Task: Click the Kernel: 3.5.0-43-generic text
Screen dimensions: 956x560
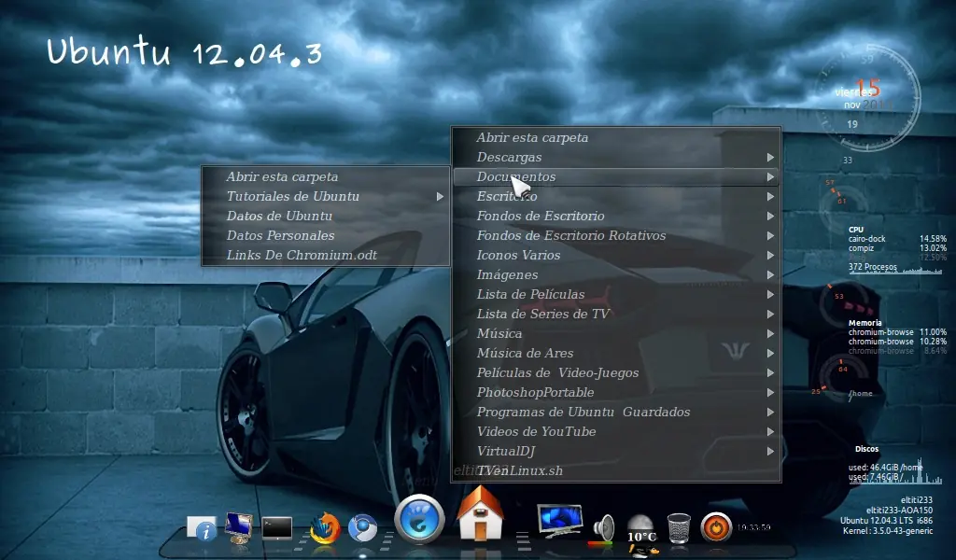Action: click(888, 531)
